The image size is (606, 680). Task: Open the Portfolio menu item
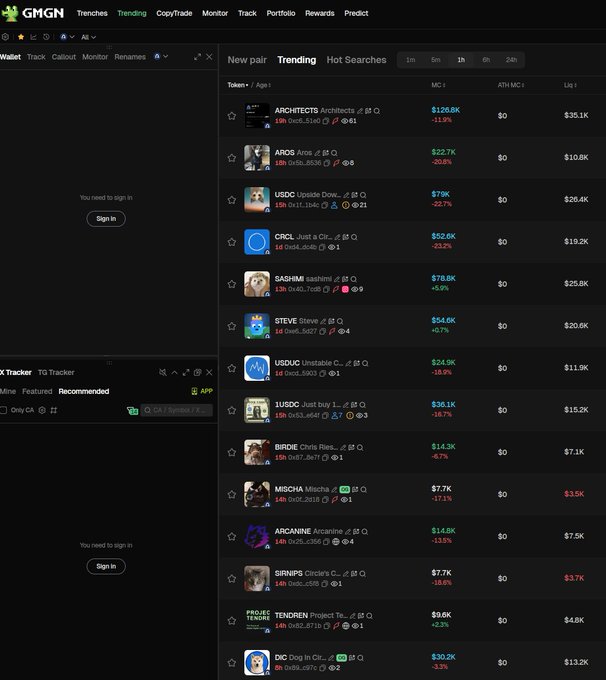click(281, 13)
